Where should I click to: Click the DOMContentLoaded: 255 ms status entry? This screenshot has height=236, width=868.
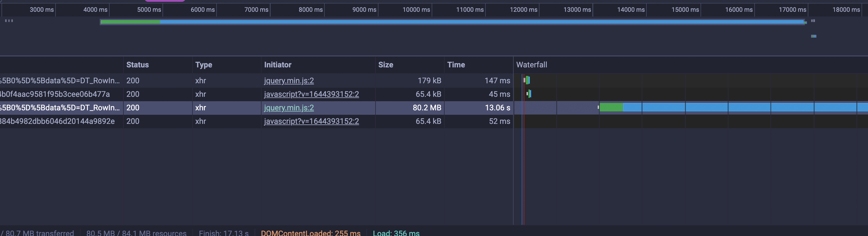pos(311,233)
